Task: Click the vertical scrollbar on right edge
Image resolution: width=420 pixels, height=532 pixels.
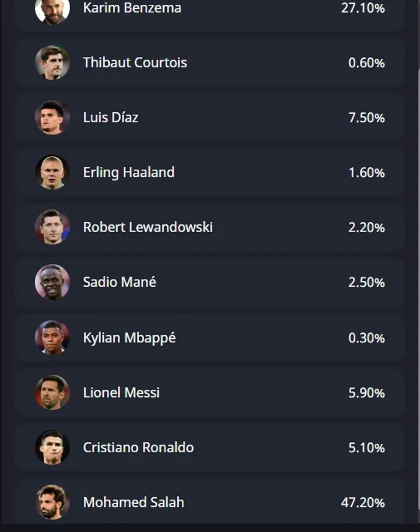Action: pos(419,295)
